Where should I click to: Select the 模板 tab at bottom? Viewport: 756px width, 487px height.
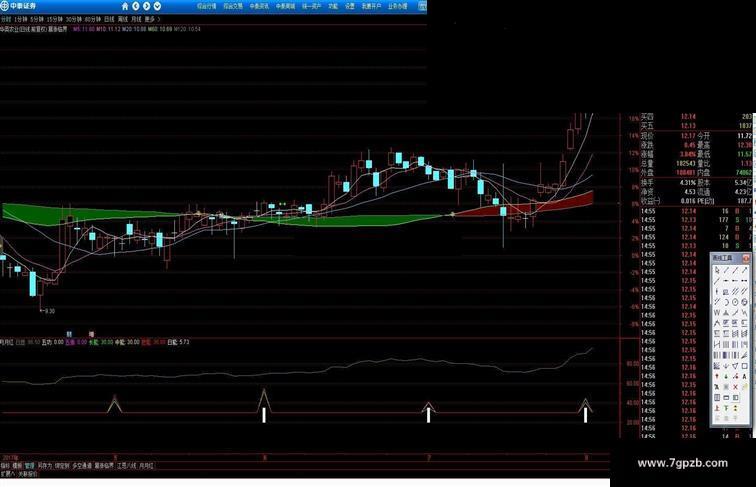pos(17,466)
